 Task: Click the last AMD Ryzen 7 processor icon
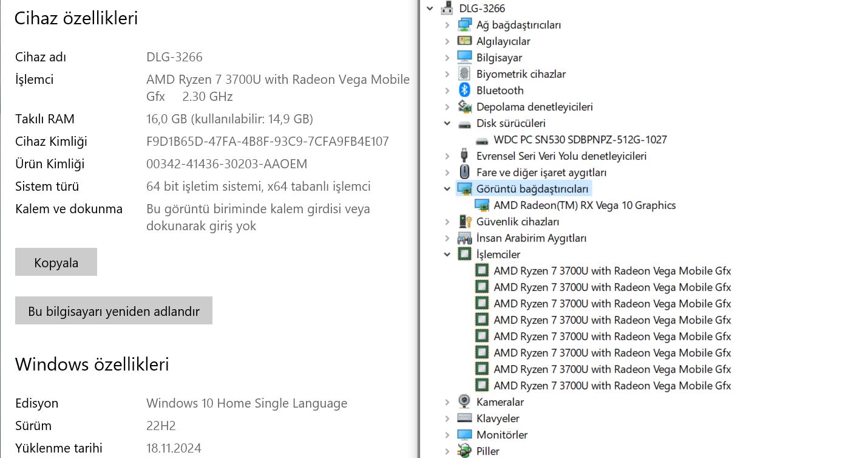pyautogui.click(x=482, y=385)
